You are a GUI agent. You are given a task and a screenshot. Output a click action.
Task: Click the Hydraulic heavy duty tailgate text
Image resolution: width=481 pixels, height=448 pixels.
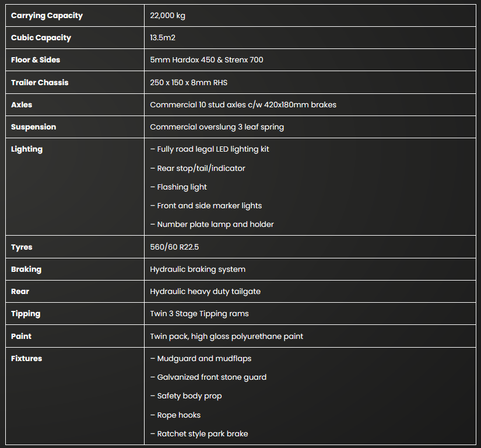click(205, 292)
